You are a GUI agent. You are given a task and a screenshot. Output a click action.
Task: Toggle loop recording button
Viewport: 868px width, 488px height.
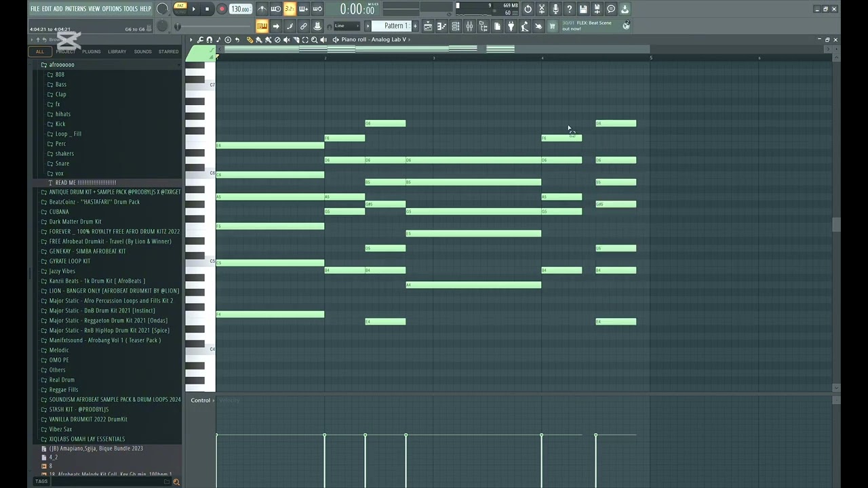[317, 9]
